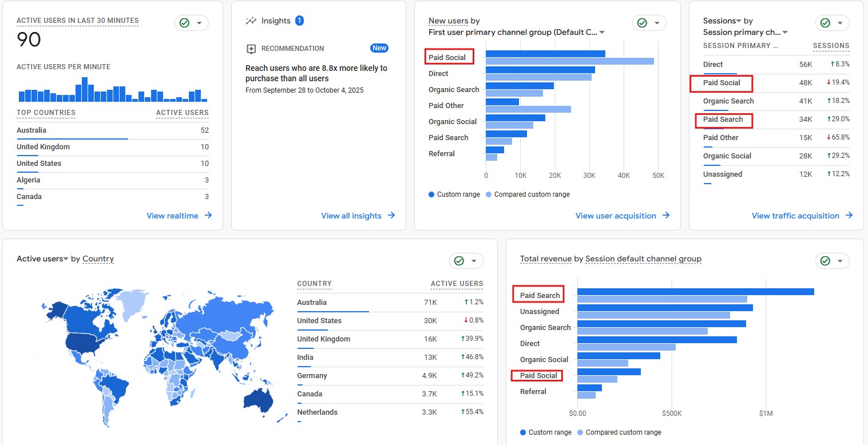The height and width of the screenshot is (445, 868).
Task: Click the Direct row in Sessions table
Action: [776, 65]
